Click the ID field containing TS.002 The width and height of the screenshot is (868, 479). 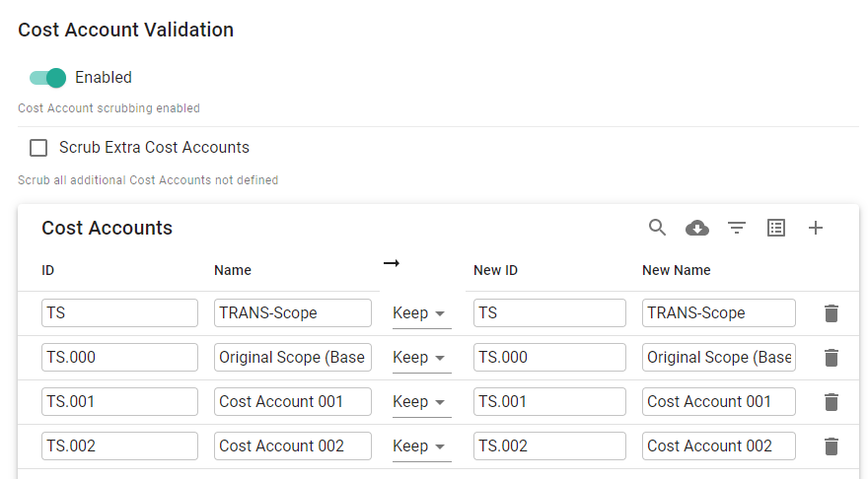(x=119, y=445)
